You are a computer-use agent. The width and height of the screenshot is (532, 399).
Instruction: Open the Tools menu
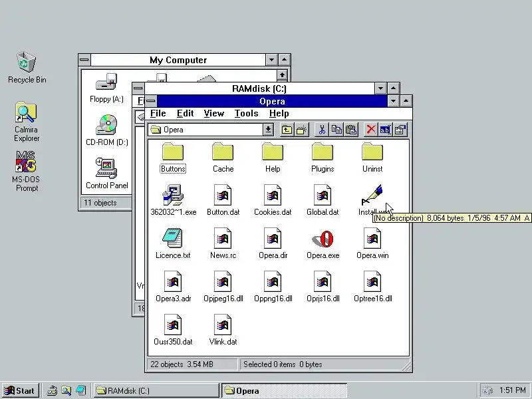pyautogui.click(x=247, y=113)
